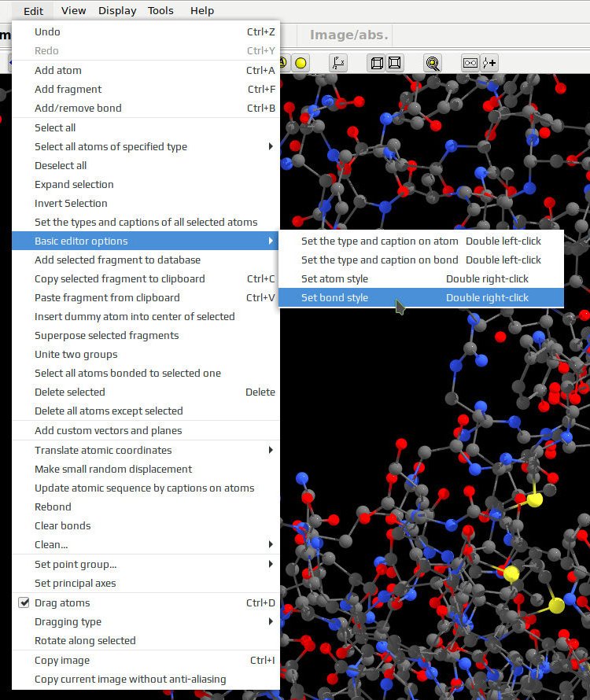Select the perspective cube view icon

click(377, 63)
